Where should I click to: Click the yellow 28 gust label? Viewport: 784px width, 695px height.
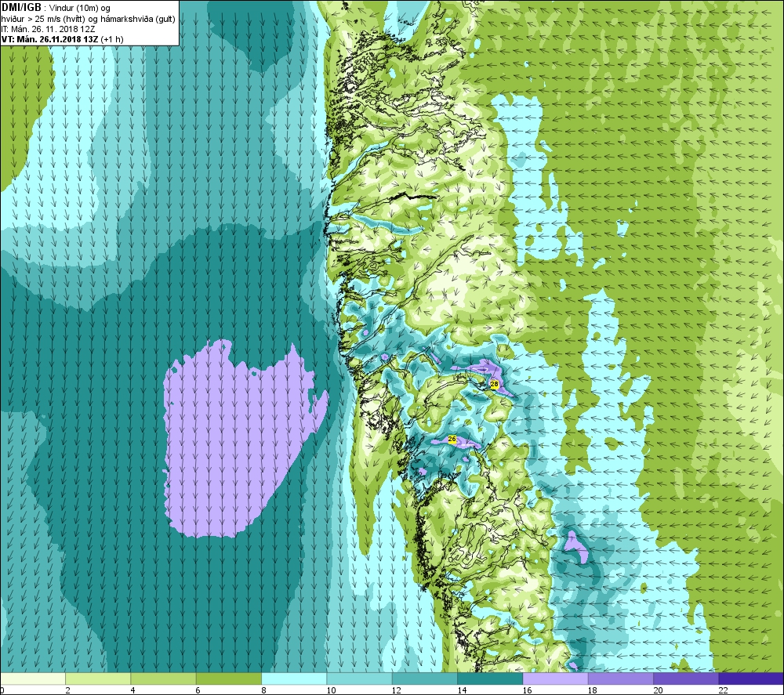point(494,384)
